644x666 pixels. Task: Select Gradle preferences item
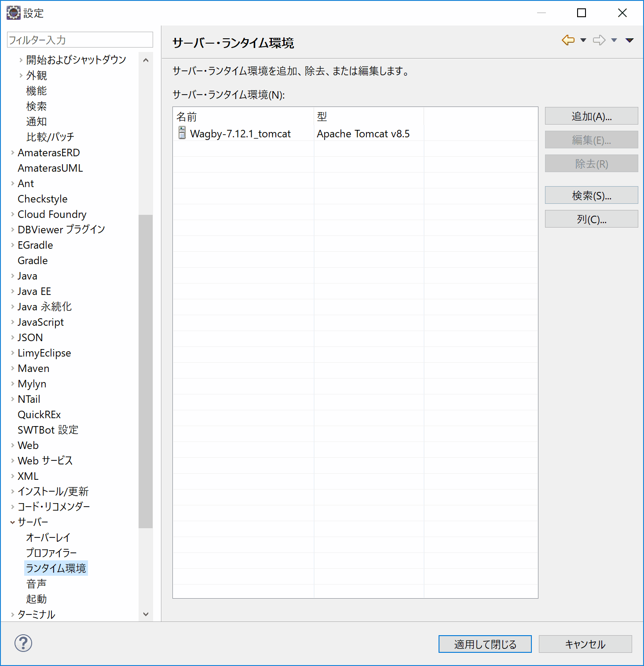pos(33,261)
